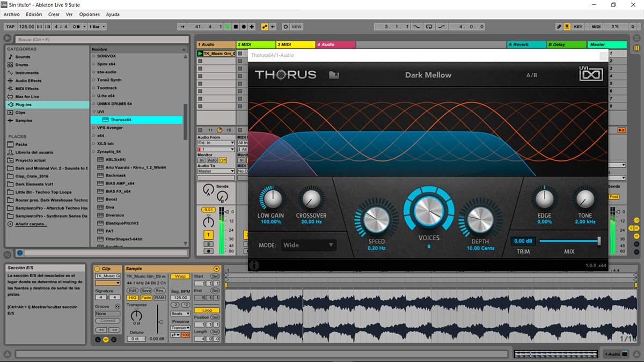Open Thorus preset browser folder icon
The width and height of the screenshot is (644, 362).
(x=334, y=75)
